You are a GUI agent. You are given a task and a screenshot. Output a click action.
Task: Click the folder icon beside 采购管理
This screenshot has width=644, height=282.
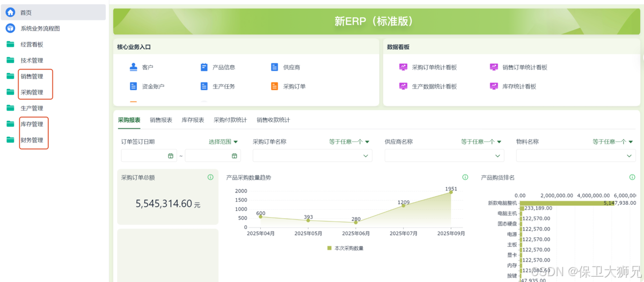[x=10, y=92]
